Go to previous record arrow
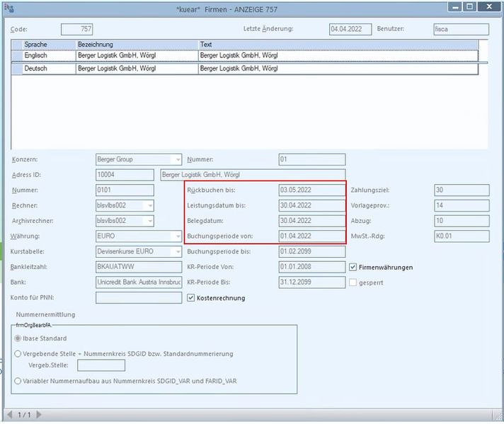This screenshot has height=424, width=504. click(x=10, y=414)
